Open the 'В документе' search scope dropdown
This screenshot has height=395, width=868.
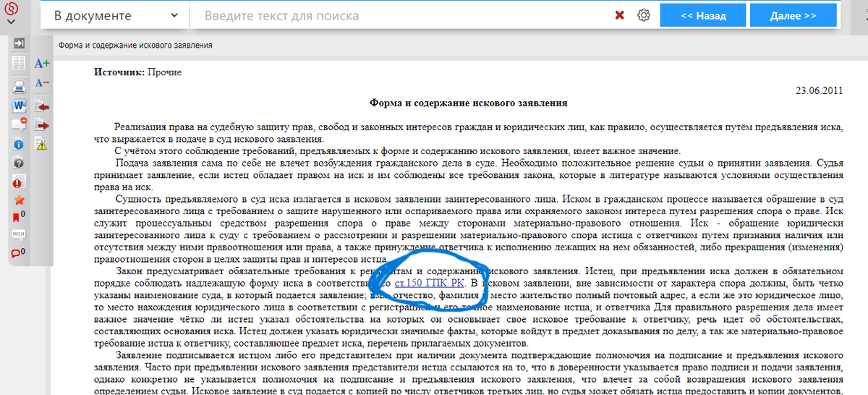[115, 15]
